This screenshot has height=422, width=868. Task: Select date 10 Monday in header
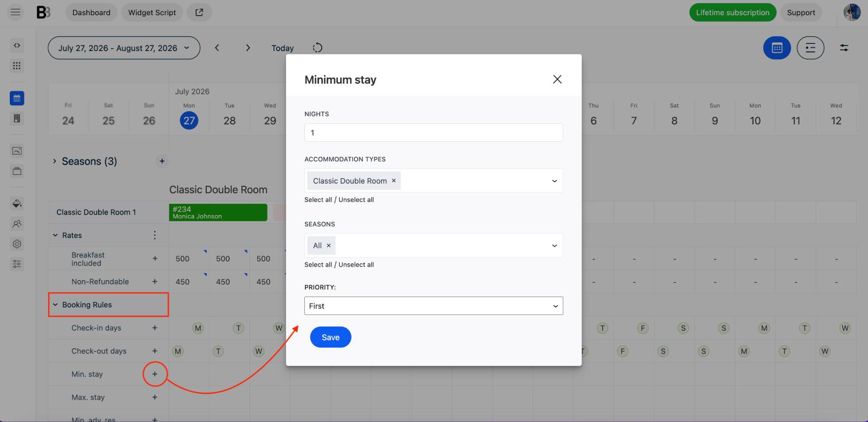755,121
